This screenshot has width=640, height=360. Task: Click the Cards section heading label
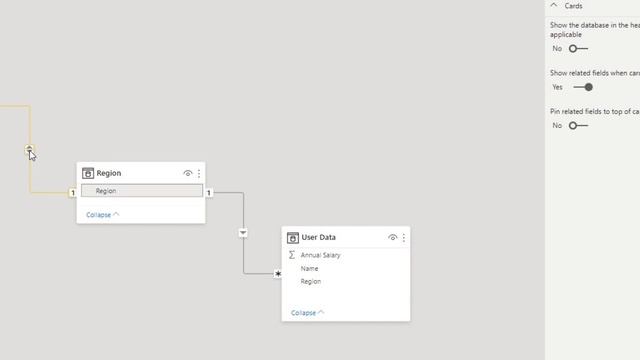(x=573, y=6)
